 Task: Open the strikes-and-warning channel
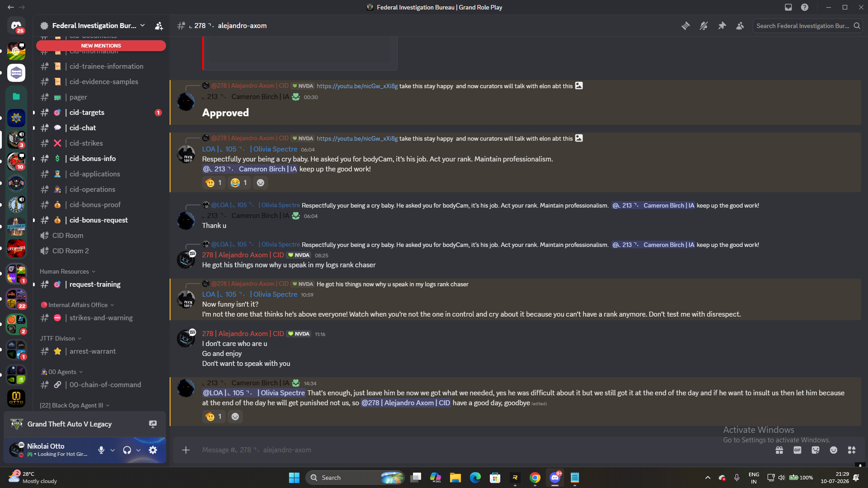pos(101,318)
